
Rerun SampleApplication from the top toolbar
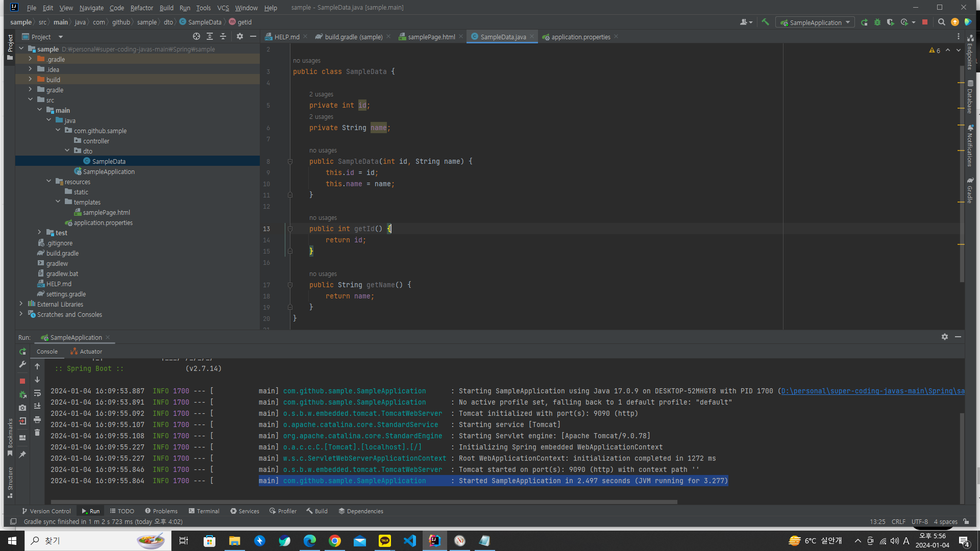tap(864, 22)
